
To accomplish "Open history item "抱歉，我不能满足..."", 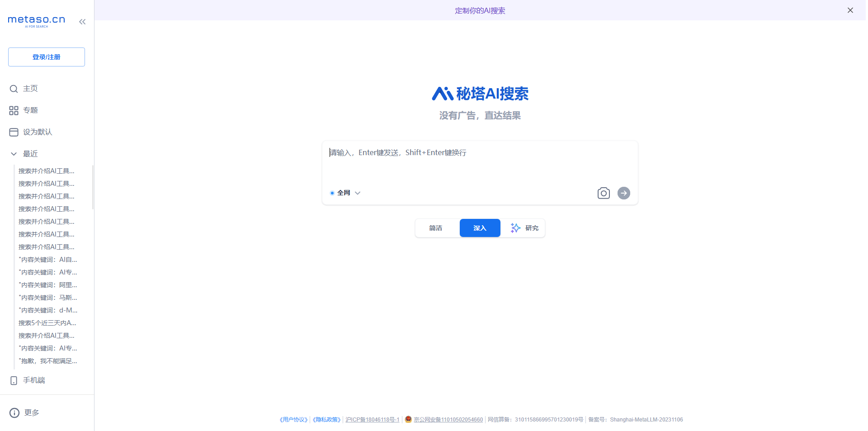I will pyautogui.click(x=48, y=361).
